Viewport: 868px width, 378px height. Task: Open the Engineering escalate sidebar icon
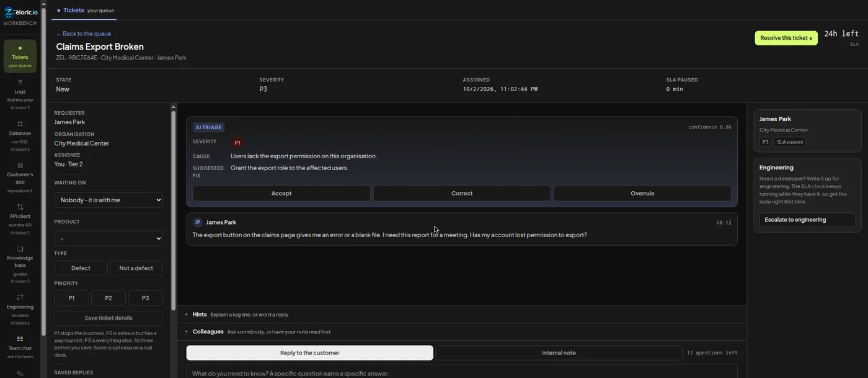[x=20, y=310]
